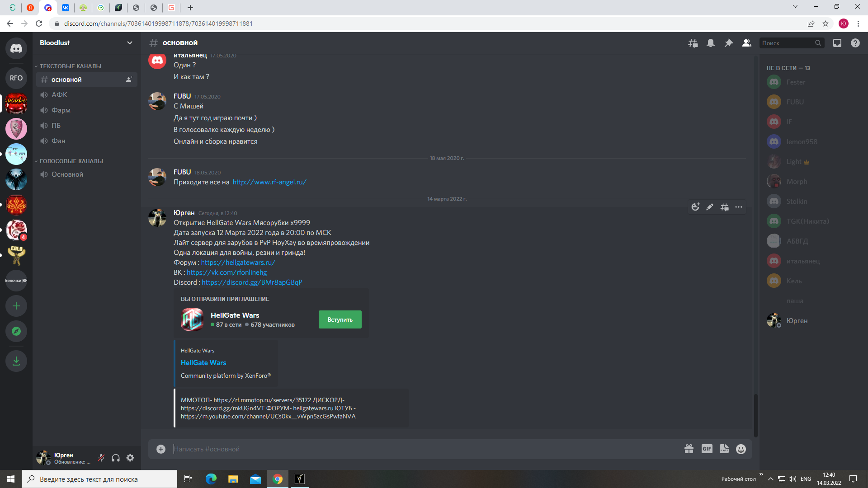
Task: Add reaction to Юрген's message
Action: click(x=695, y=207)
